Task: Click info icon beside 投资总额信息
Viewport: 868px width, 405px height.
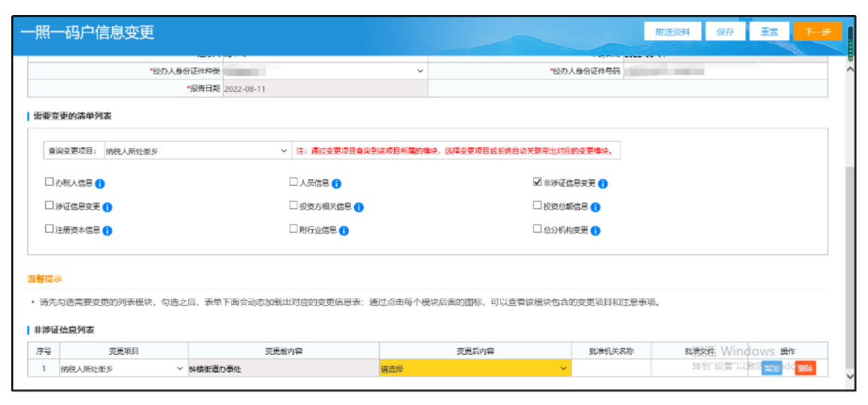Action: [596, 207]
